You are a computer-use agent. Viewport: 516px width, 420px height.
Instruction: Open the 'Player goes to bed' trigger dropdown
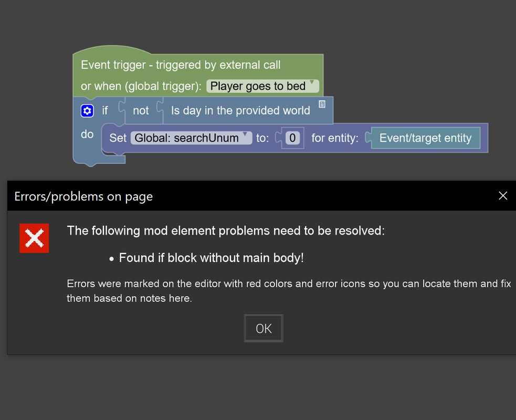[x=262, y=86]
